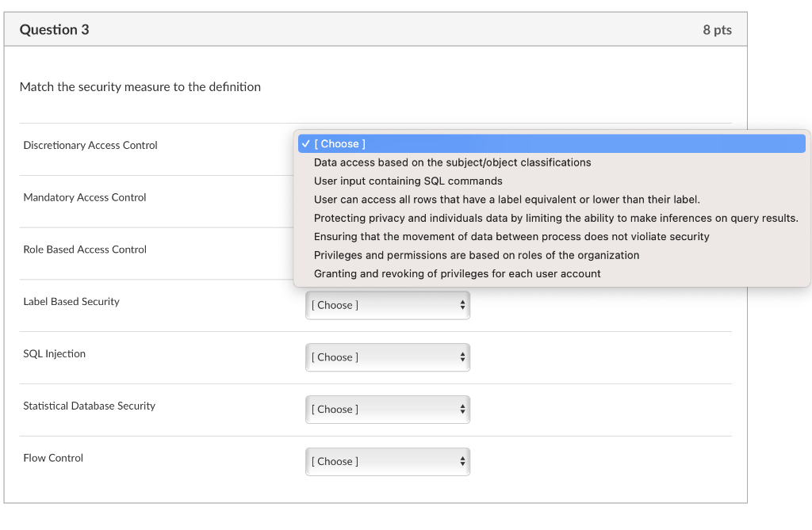
Task: Select the highlighted "[ Choose ]" menu option
Action: (339, 144)
